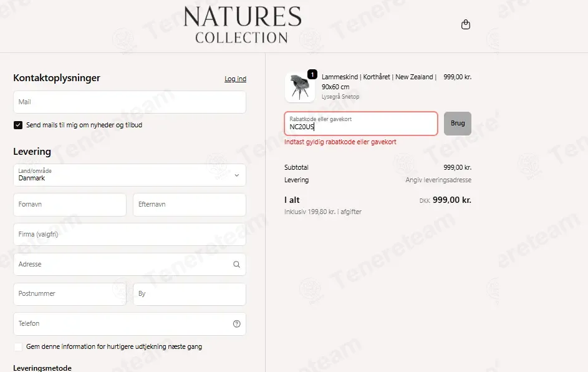
Task: Expand the Land/område dropdown arrow
Action: (236, 175)
